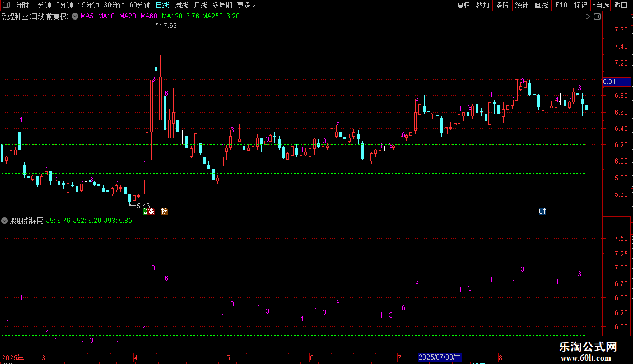Click the 7.60 price axis label

[621, 30]
